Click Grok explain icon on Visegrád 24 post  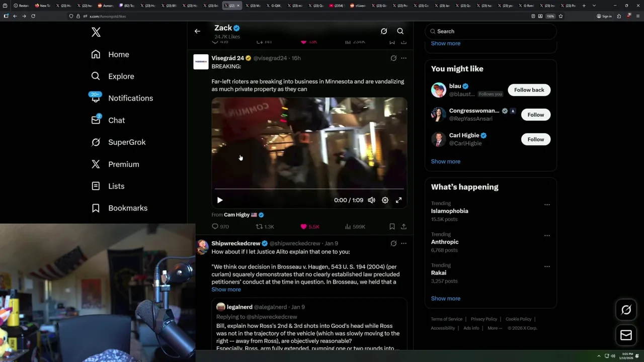pyautogui.click(x=393, y=58)
